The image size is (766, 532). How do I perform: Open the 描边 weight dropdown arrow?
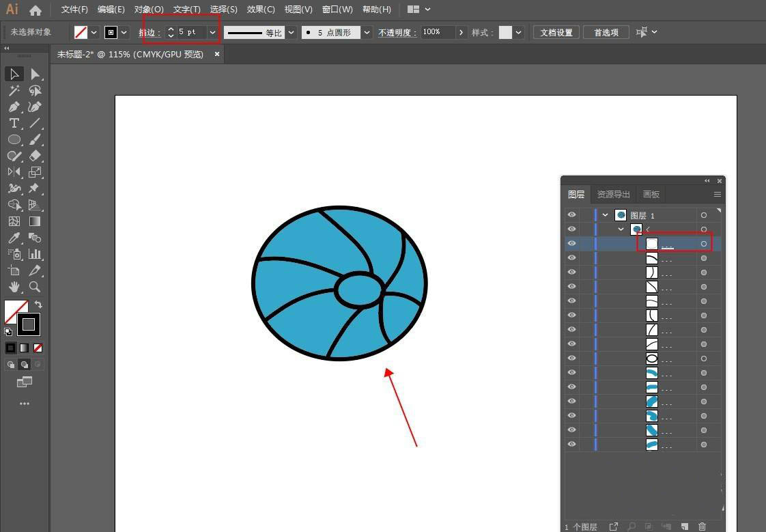coord(212,32)
